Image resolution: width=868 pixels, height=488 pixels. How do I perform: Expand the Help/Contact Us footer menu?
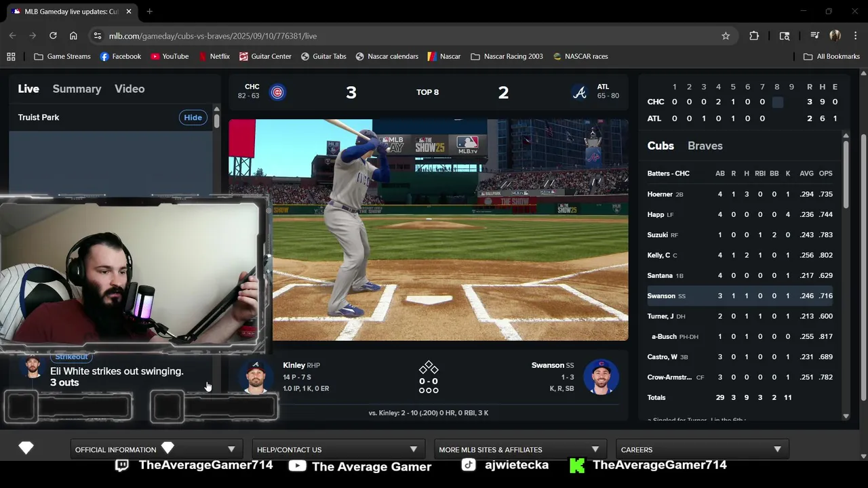point(338,449)
